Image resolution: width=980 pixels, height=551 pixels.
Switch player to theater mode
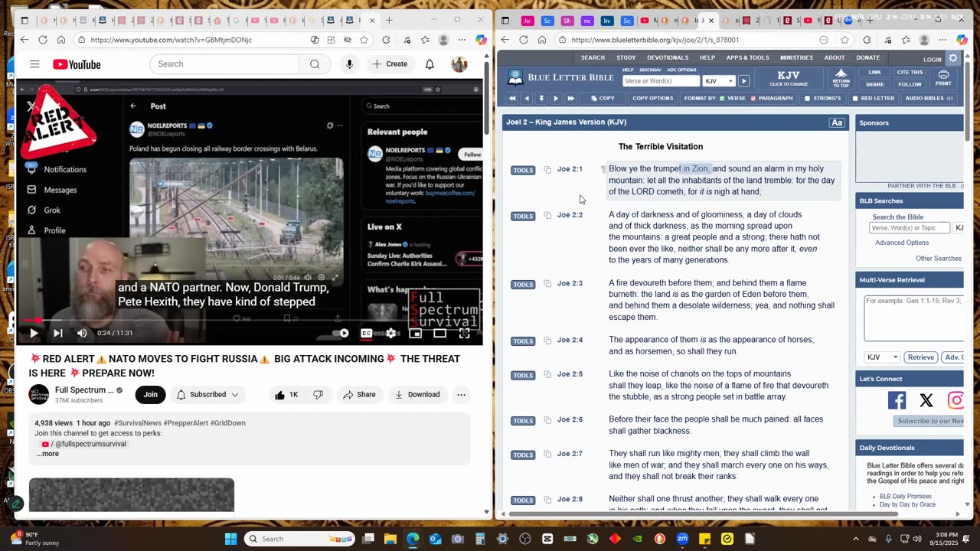439,333
